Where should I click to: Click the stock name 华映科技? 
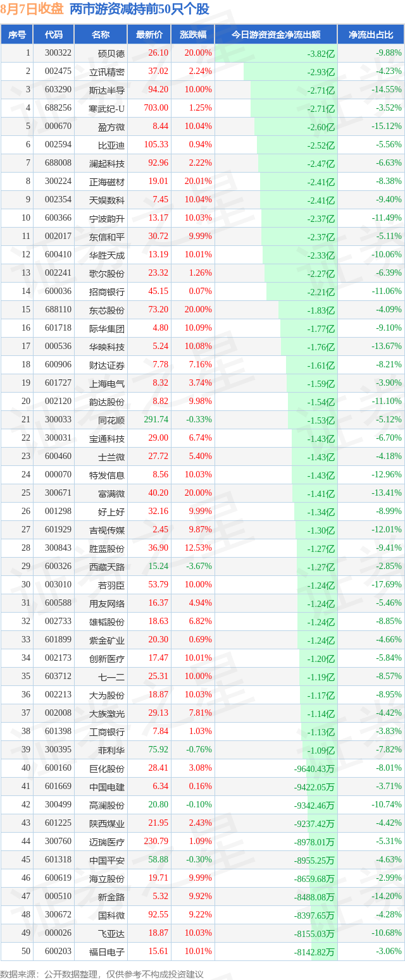pos(107,346)
